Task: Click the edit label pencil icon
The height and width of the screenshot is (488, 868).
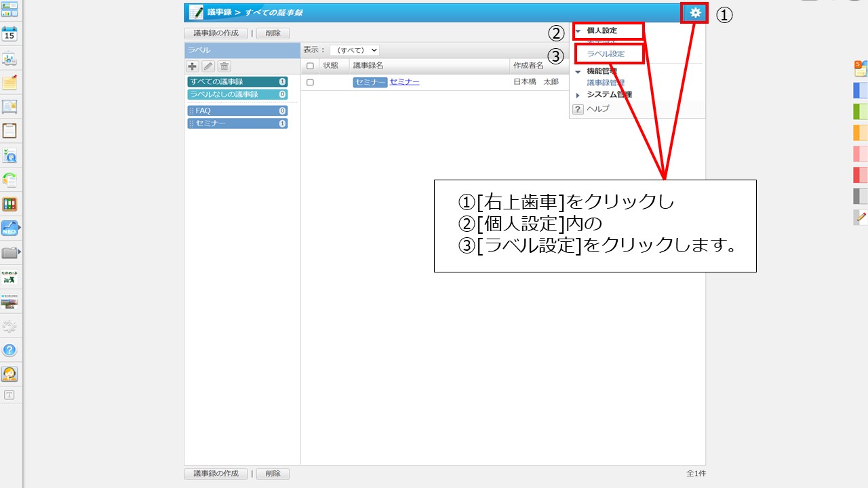Action: click(208, 66)
